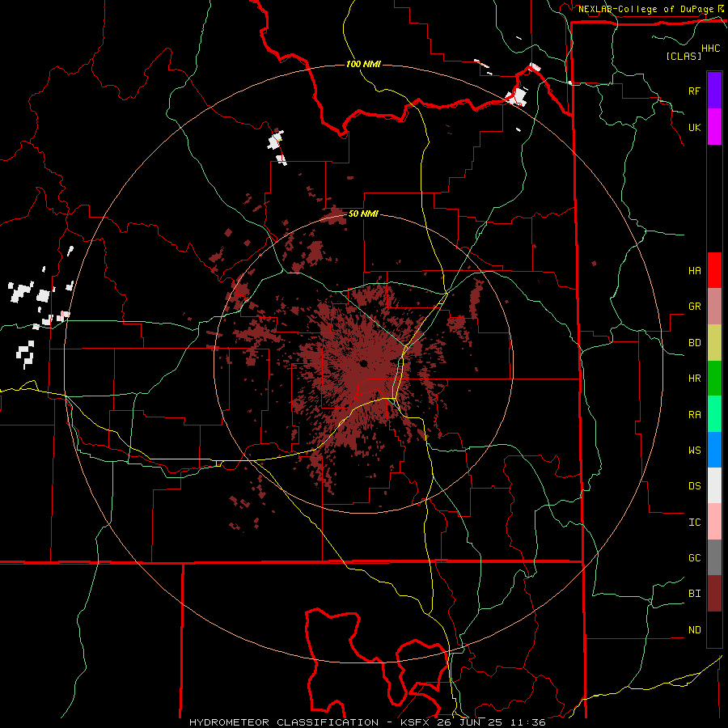Click the ND legend label
The height and width of the screenshot is (728, 728).
[x=694, y=630]
